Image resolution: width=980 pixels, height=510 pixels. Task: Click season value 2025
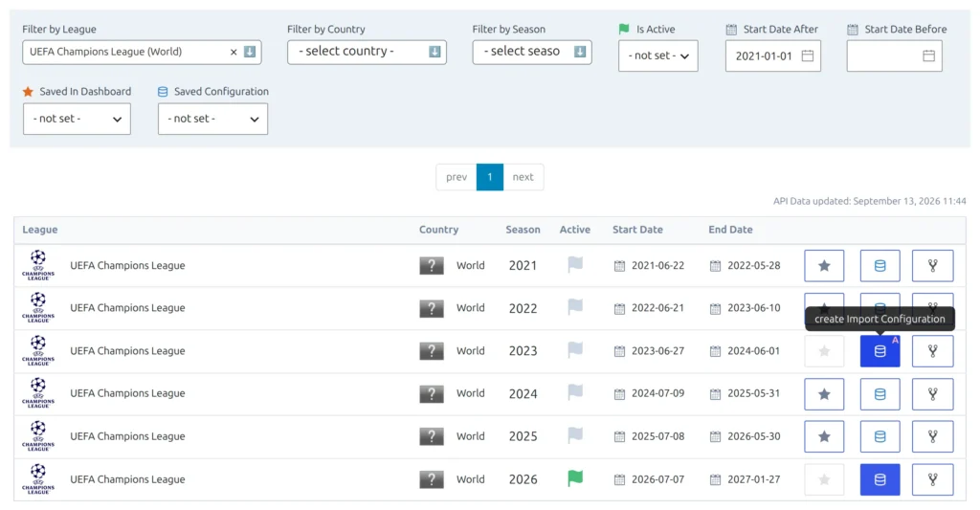tap(523, 436)
